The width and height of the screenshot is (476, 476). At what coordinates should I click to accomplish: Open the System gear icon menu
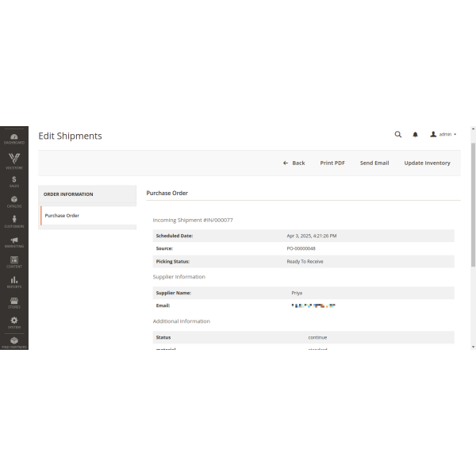14,322
